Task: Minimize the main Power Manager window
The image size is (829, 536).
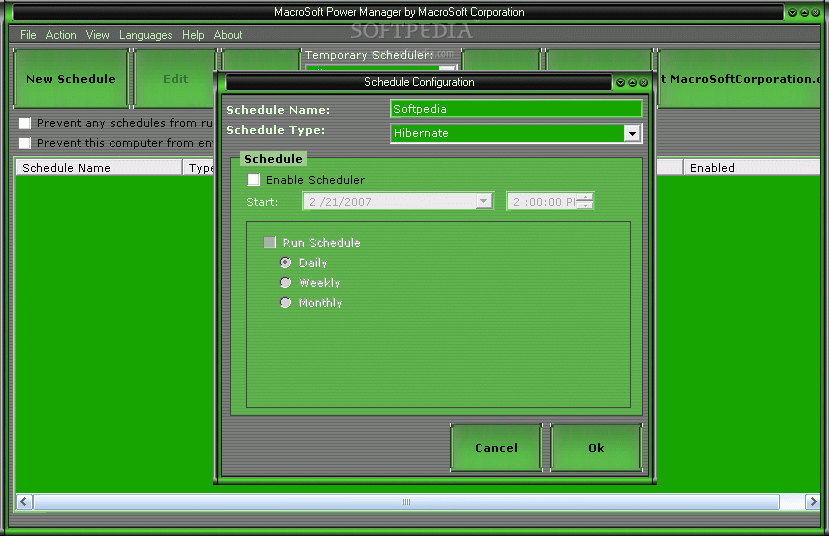Action: (793, 12)
